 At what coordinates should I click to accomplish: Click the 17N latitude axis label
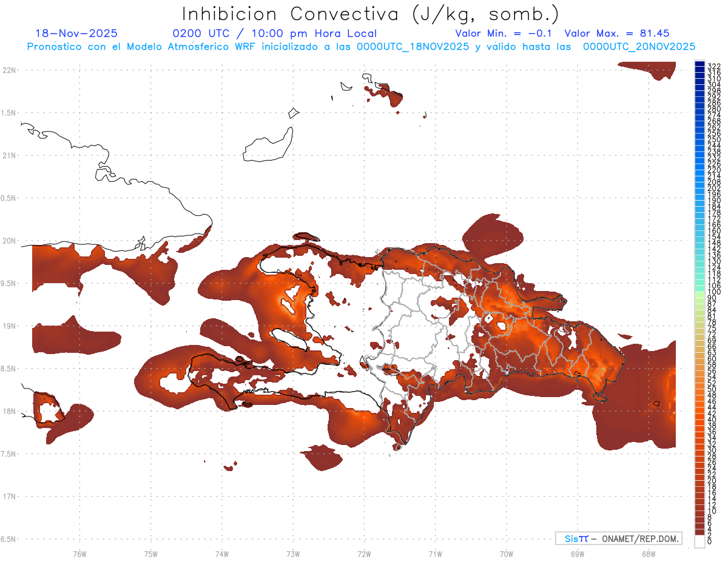[9, 497]
